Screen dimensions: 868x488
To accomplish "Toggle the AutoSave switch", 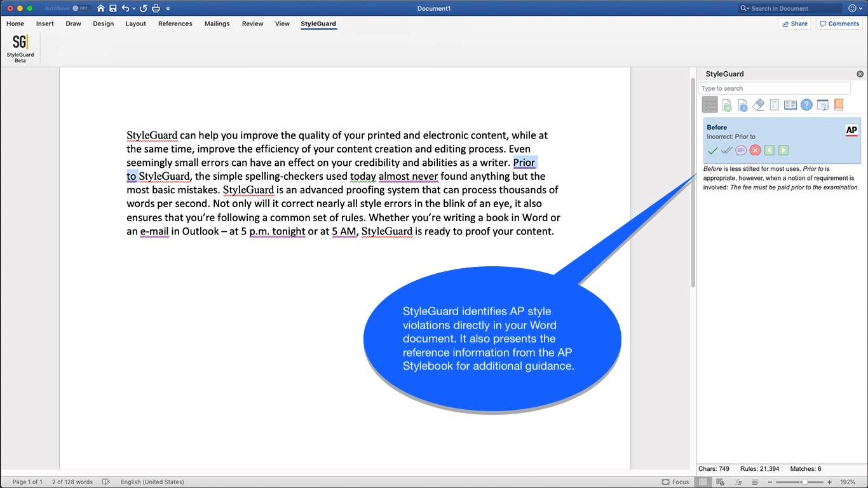I will (80, 8).
